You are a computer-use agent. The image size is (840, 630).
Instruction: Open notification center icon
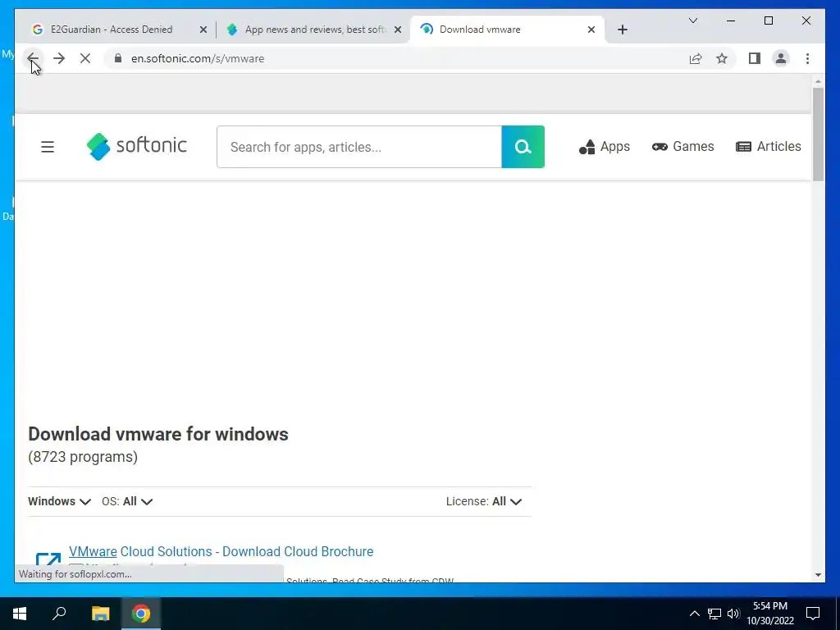pos(813,614)
